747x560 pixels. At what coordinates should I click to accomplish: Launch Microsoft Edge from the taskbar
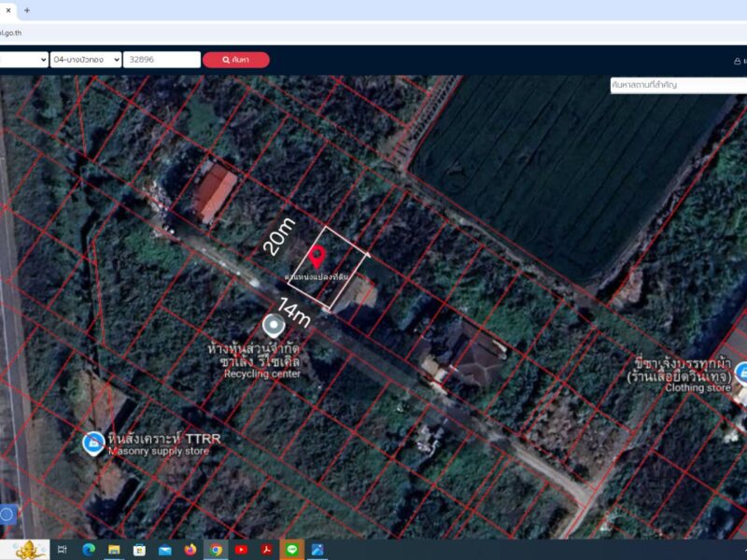tap(89, 550)
